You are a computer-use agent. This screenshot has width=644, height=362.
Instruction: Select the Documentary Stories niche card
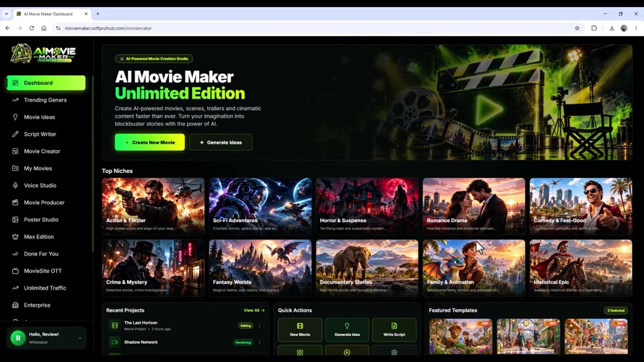367,268
